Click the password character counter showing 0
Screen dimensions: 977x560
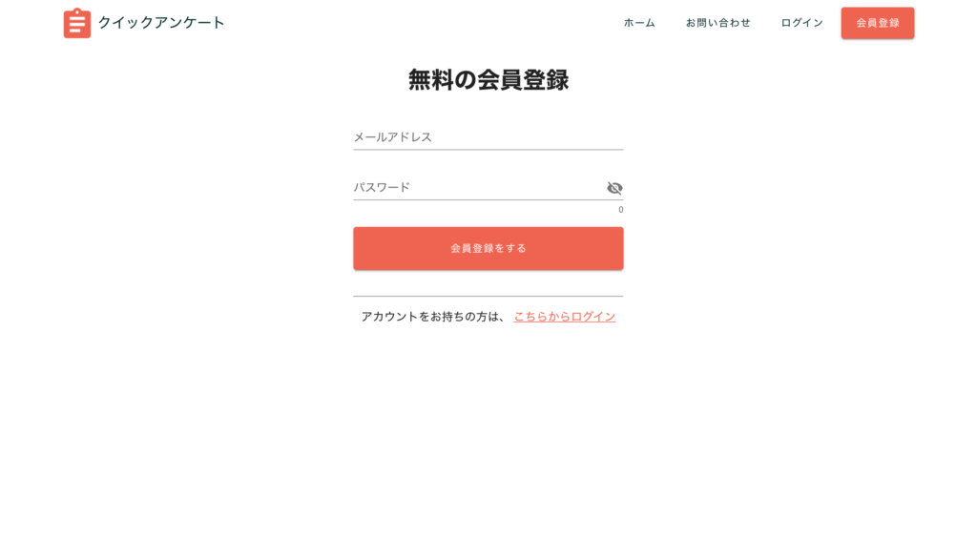point(620,210)
